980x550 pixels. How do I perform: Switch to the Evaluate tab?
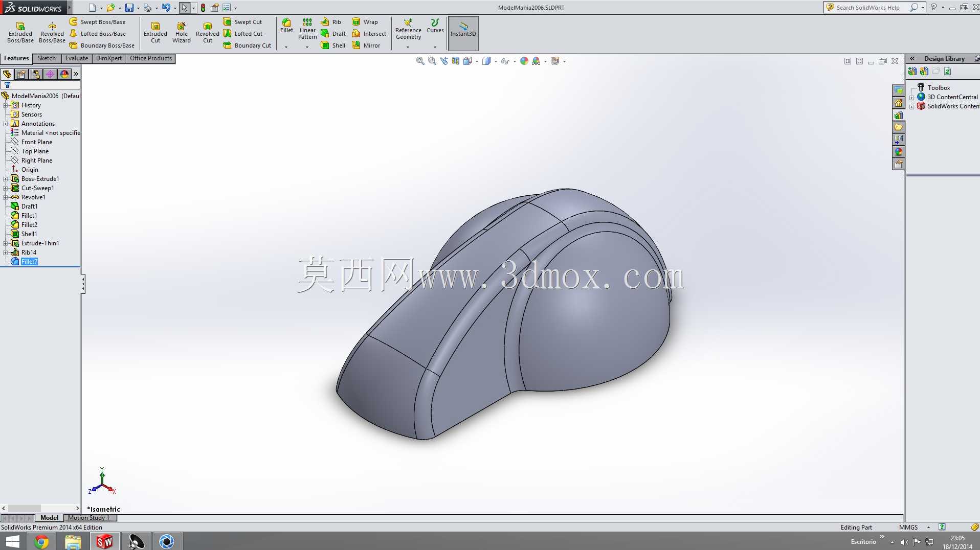(77, 58)
